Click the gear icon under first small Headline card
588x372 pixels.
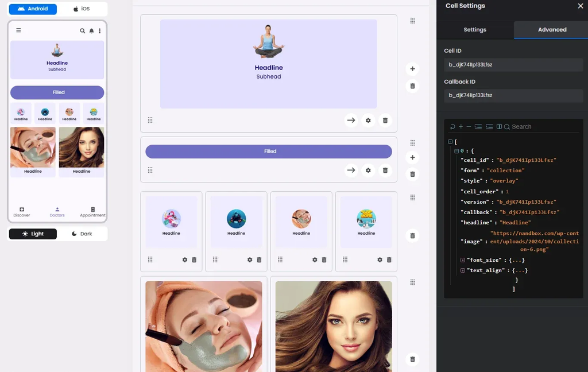pyautogui.click(x=184, y=259)
